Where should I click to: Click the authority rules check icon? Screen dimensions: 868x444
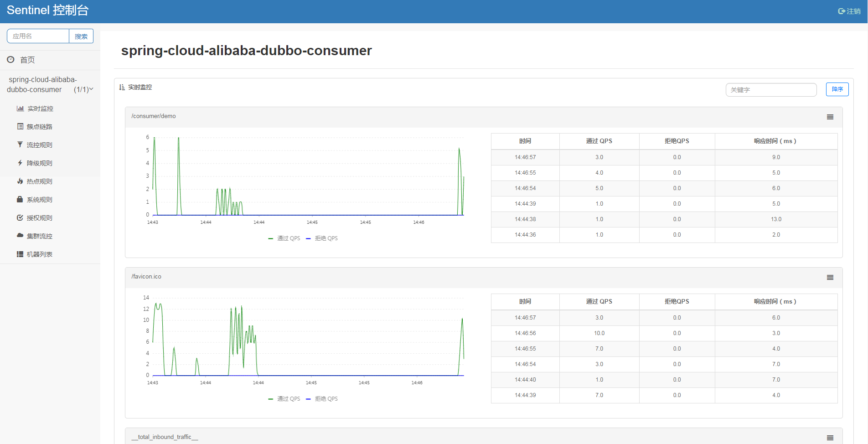click(20, 217)
